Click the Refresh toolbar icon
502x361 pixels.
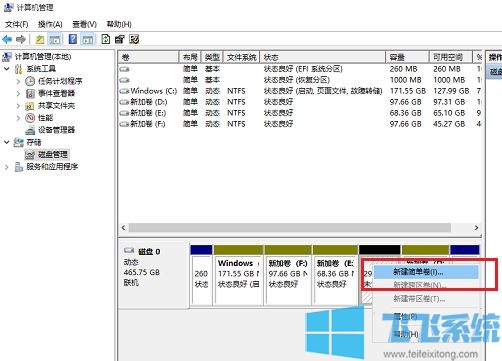click(105, 39)
